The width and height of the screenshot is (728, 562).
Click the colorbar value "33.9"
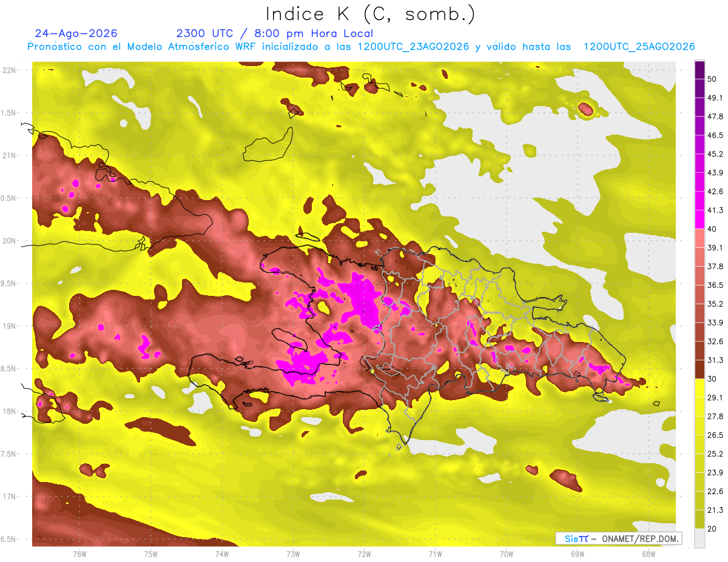coord(715,323)
